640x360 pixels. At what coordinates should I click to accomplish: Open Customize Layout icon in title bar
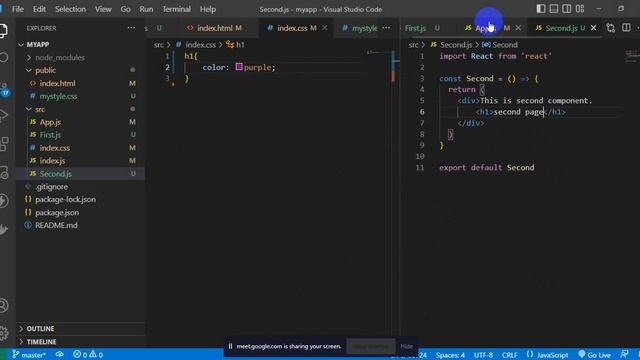coord(580,9)
